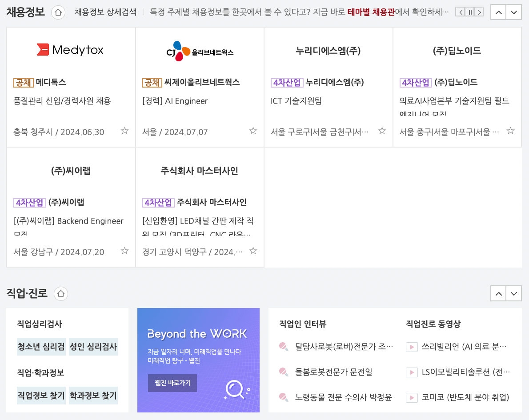Open 청소년 심리검사 button
Image resolution: width=529 pixels, height=420 pixels.
(x=41, y=347)
